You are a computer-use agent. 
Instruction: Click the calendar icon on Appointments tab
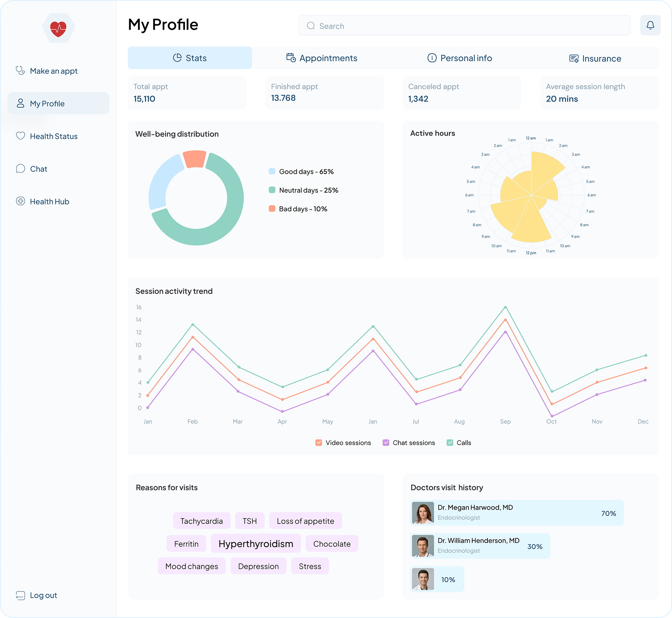point(290,58)
